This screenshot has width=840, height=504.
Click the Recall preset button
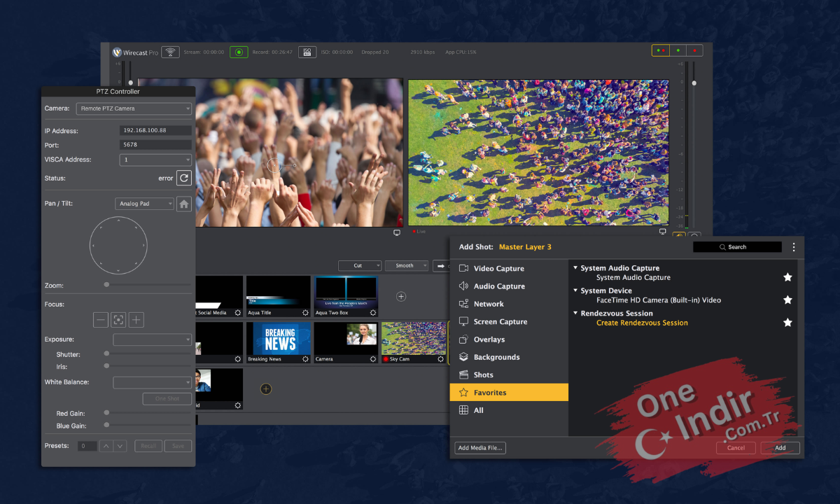(x=148, y=446)
